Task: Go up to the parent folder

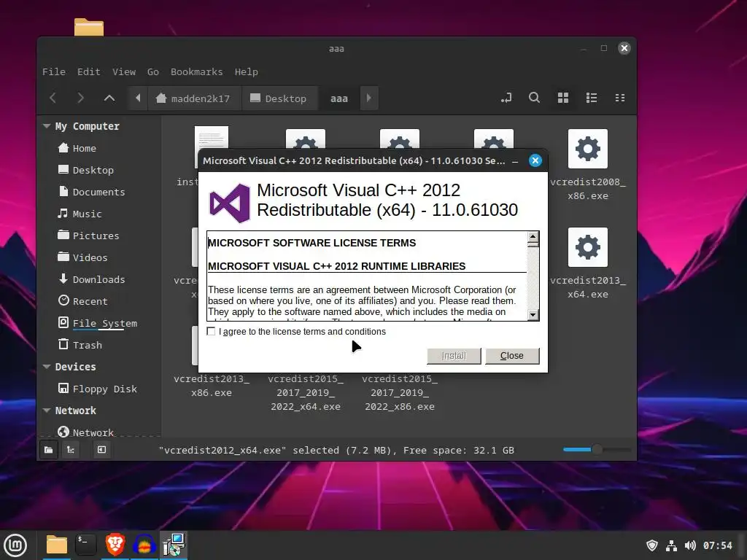Action: pos(109,98)
